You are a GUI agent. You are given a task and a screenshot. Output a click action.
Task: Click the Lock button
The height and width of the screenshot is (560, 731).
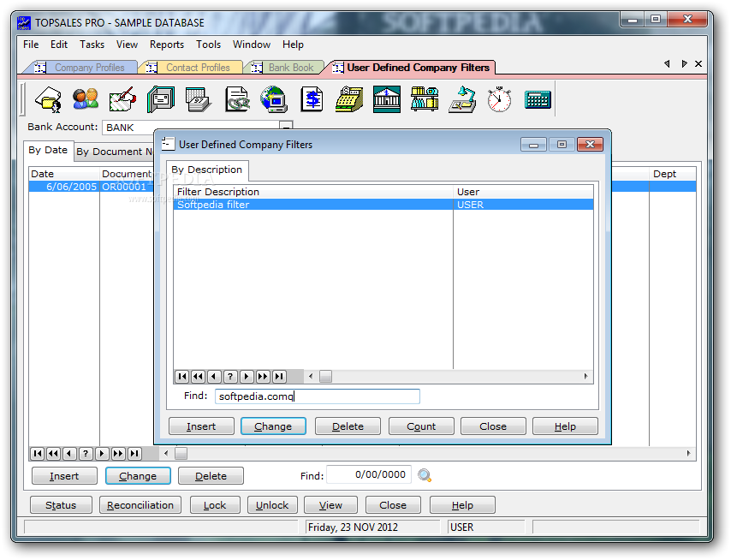pyautogui.click(x=215, y=505)
